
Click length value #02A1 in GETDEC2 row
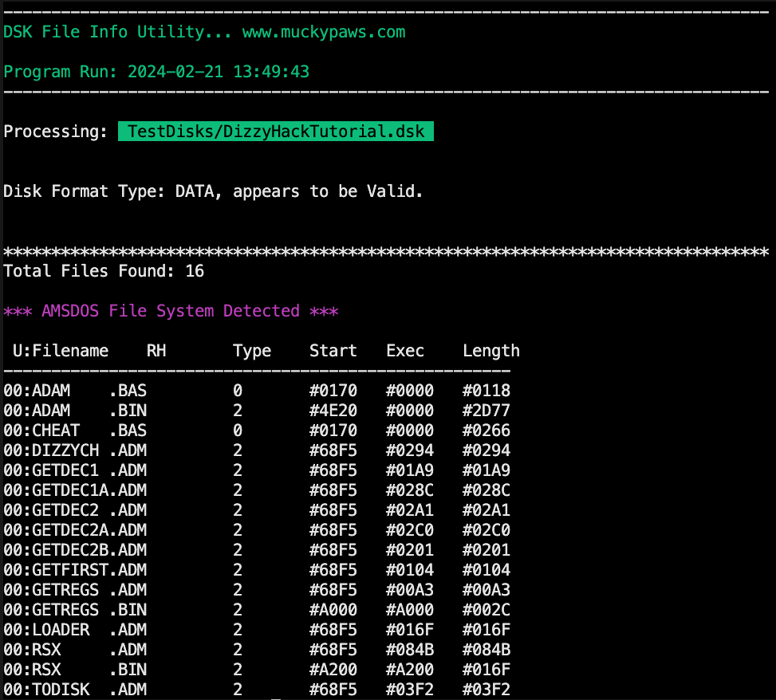pos(486,510)
